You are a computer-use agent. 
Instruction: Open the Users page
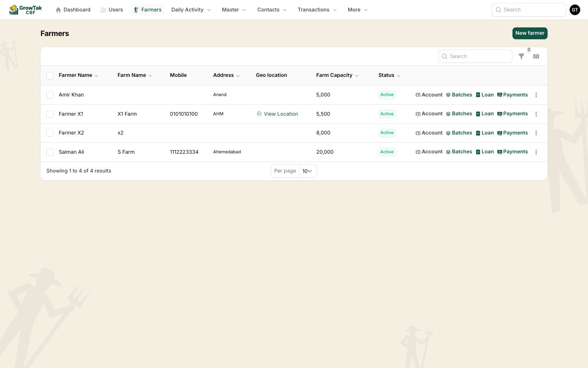coord(112,10)
